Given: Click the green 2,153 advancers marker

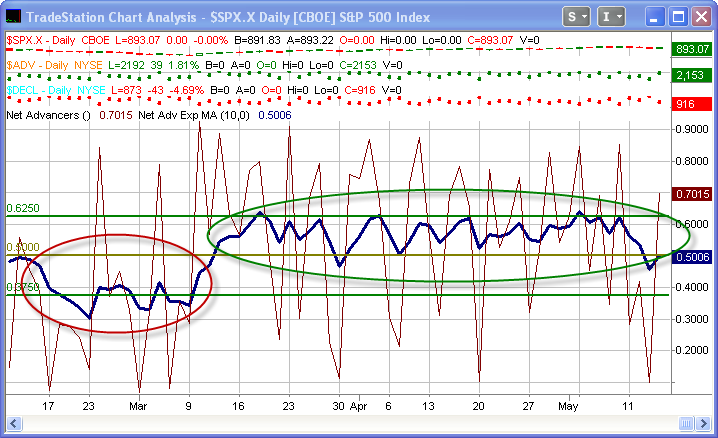Looking at the screenshot, I should click(x=692, y=75).
